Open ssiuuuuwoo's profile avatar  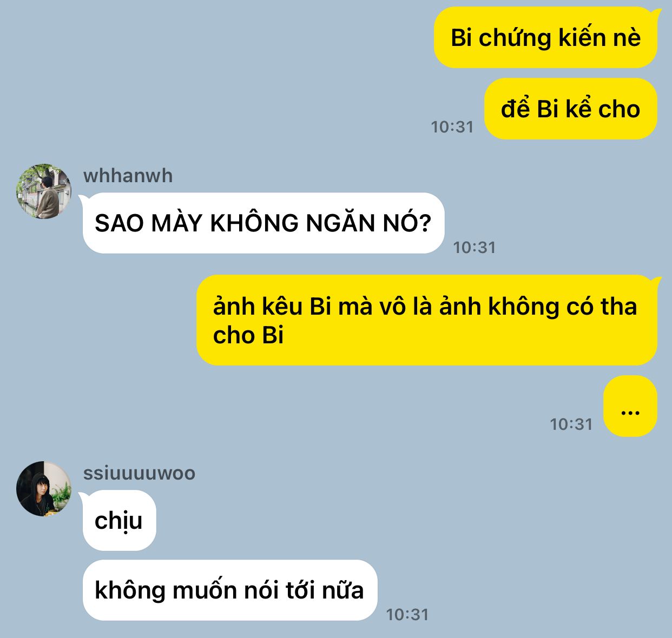44,489
